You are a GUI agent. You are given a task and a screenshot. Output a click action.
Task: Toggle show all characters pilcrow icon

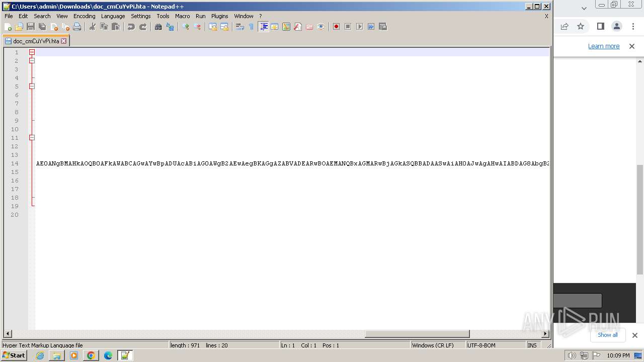click(x=252, y=27)
